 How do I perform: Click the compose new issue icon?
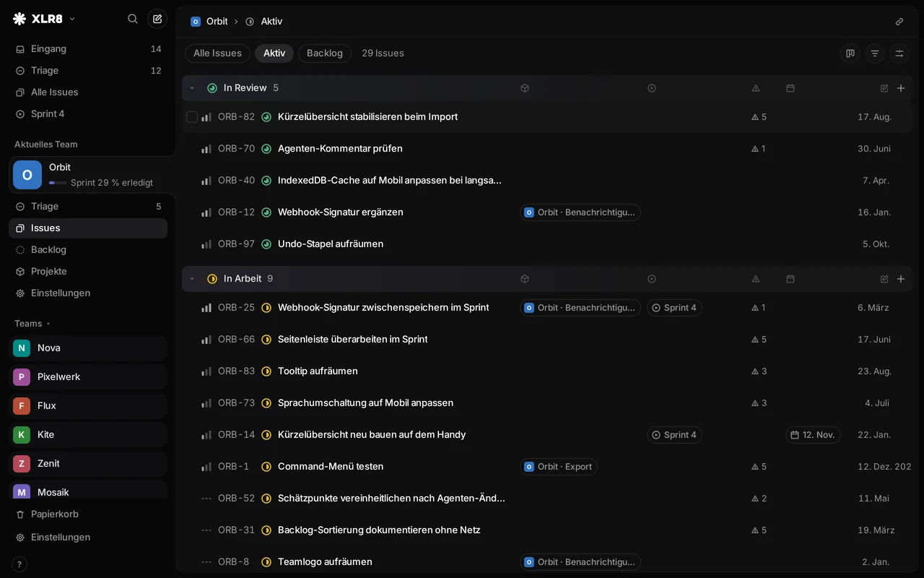pos(157,19)
